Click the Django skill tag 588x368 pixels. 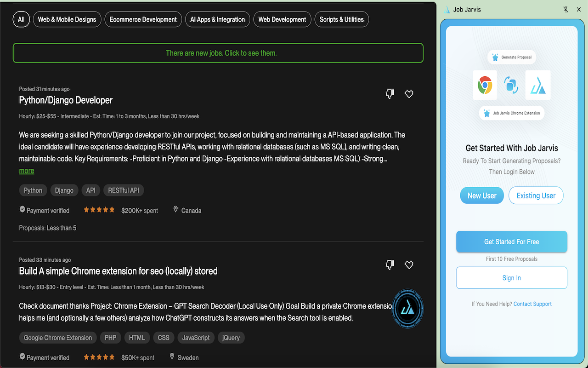click(64, 190)
